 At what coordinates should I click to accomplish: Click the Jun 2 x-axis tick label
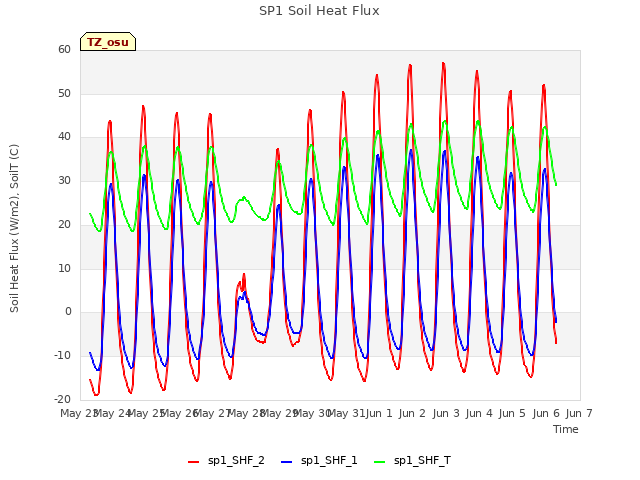click(x=412, y=413)
